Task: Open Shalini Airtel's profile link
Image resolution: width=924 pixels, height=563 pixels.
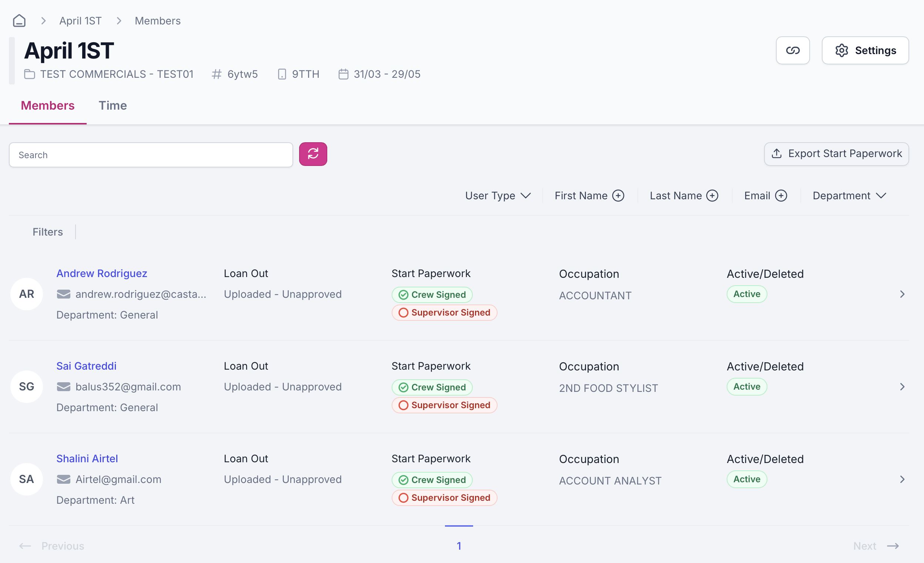Action: point(87,459)
